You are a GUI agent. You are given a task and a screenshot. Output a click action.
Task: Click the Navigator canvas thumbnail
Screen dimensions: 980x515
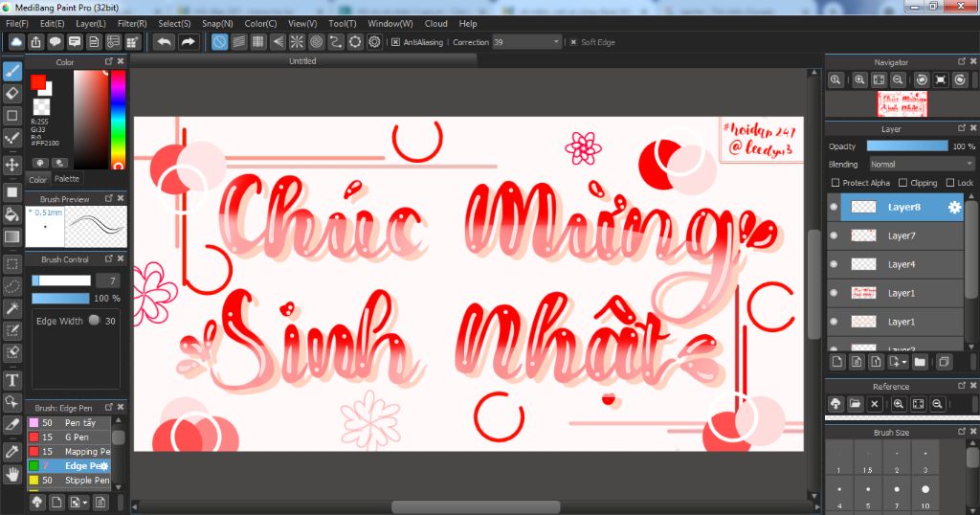point(902,103)
